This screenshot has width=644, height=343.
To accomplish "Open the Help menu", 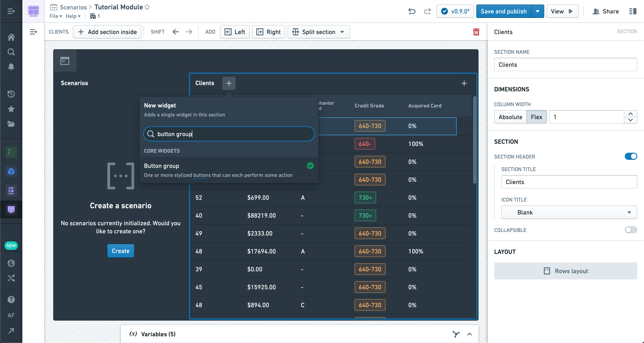I will pyautogui.click(x=73, y=16).
